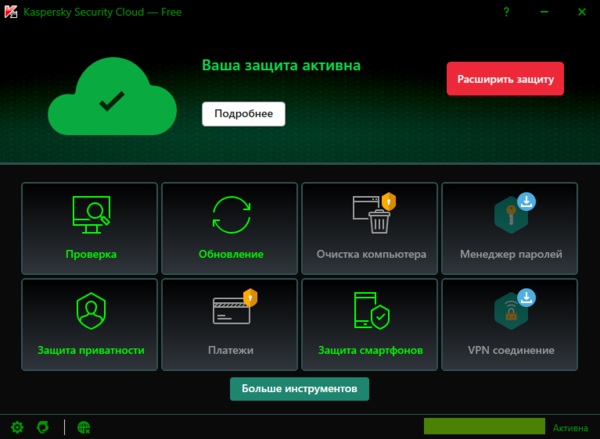
Task: Click the green cloud protection status icon
Action: point(112,96)
